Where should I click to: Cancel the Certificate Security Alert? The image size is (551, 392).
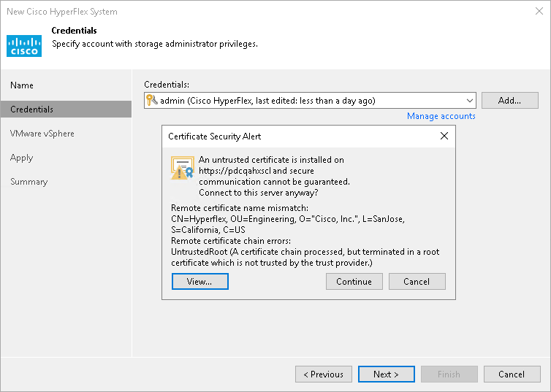click(x=417, y=282)
